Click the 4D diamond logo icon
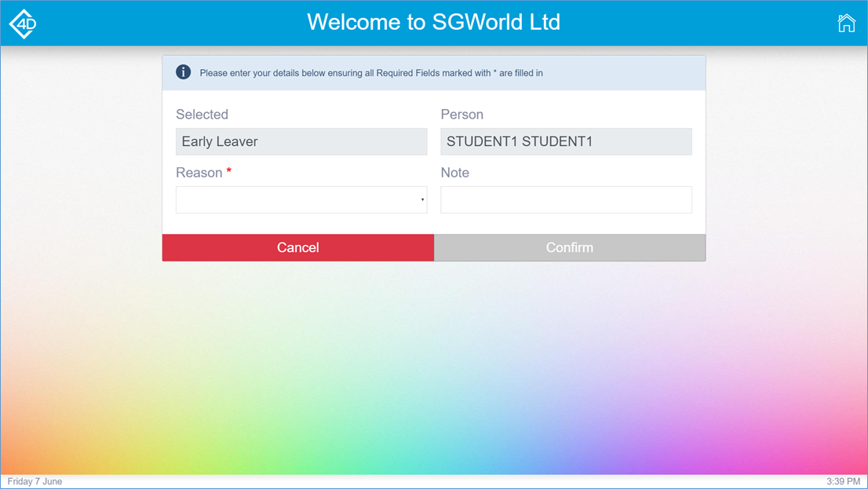 click(24, 24)
